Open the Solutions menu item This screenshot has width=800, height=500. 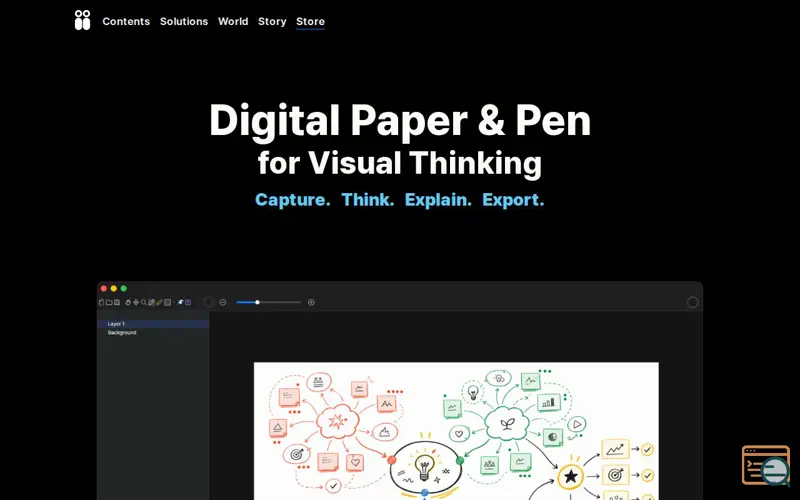click(184, 21)
